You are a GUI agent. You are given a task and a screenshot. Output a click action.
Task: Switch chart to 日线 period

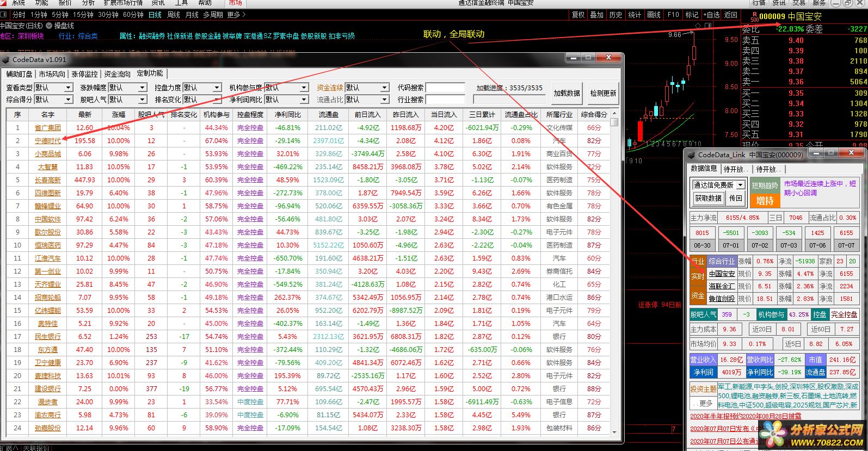[155, 15]
